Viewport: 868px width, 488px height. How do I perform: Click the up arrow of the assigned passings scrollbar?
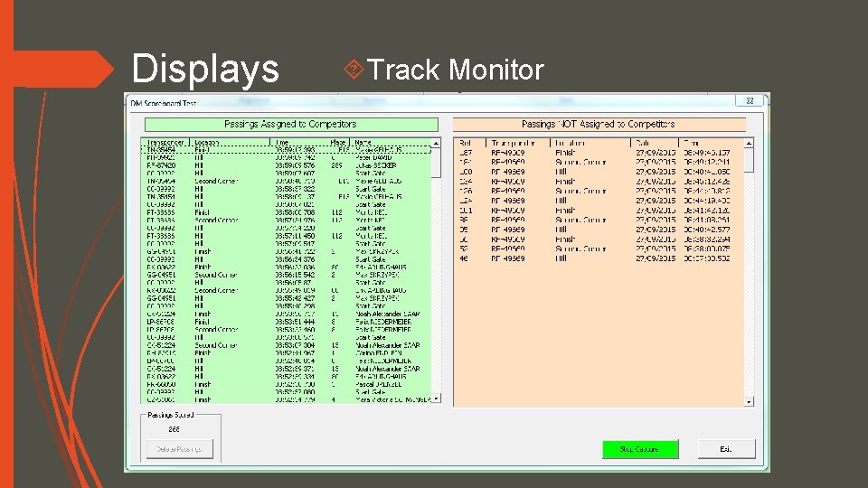pyautogui.click(x=436, y=143)
